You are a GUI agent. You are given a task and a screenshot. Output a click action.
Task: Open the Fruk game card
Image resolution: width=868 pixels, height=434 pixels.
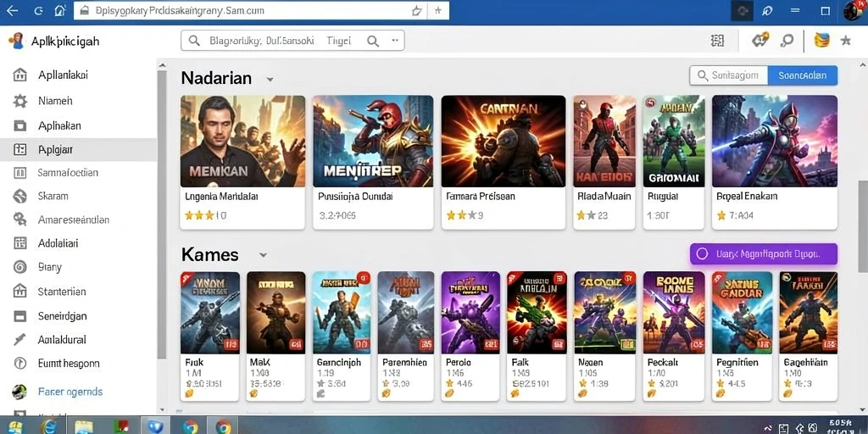point(210,336)
